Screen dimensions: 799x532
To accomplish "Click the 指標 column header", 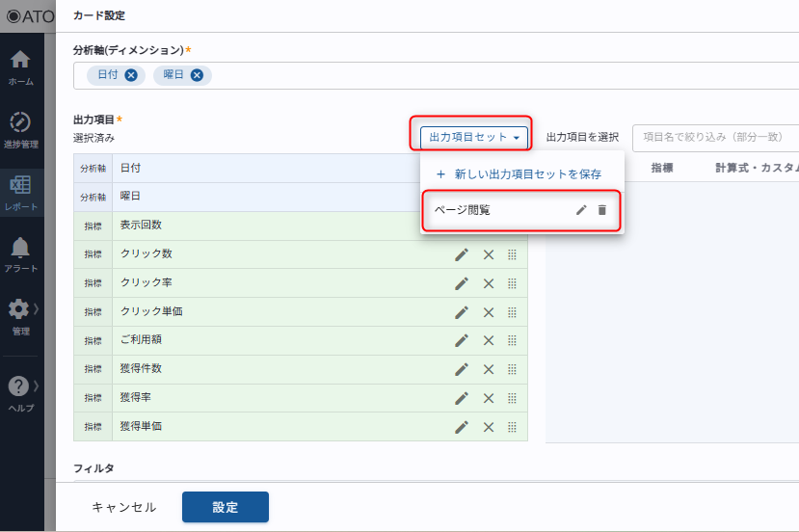I will tap(662, 168).
